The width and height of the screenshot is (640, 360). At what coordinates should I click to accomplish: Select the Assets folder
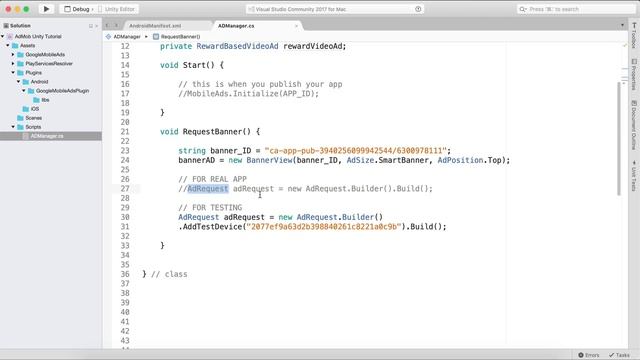[x=27, y=45]
